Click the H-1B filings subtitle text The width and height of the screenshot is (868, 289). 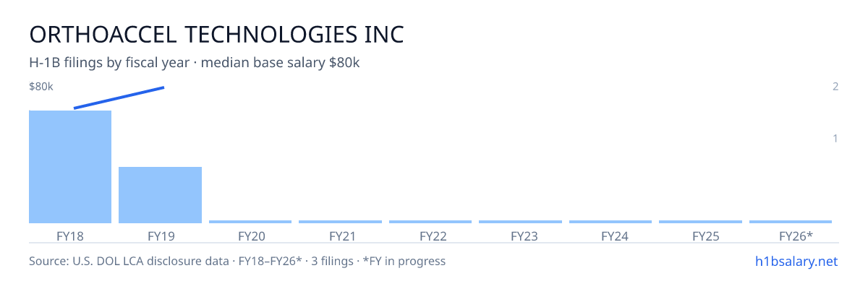click(x=195, y=63)
